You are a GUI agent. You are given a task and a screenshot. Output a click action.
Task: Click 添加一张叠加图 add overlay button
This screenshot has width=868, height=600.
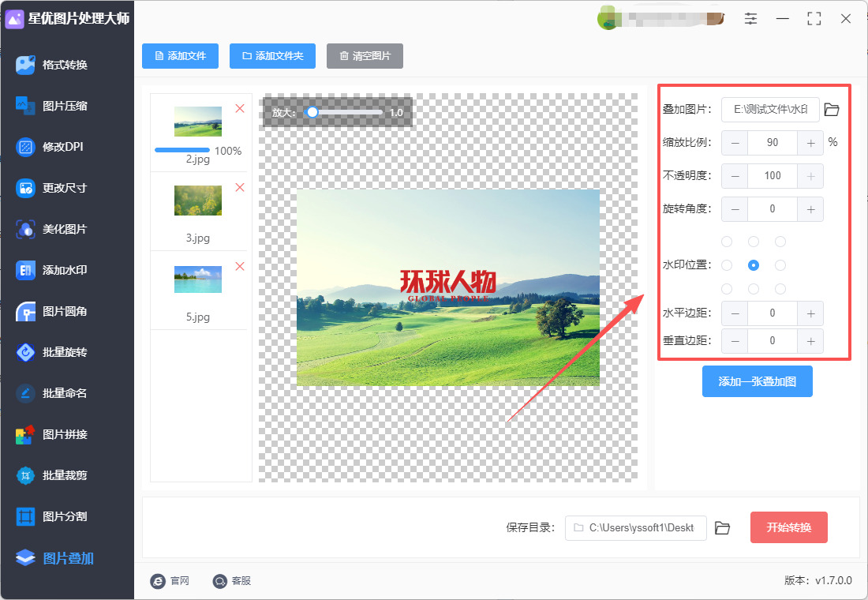(x=758, y=381)
